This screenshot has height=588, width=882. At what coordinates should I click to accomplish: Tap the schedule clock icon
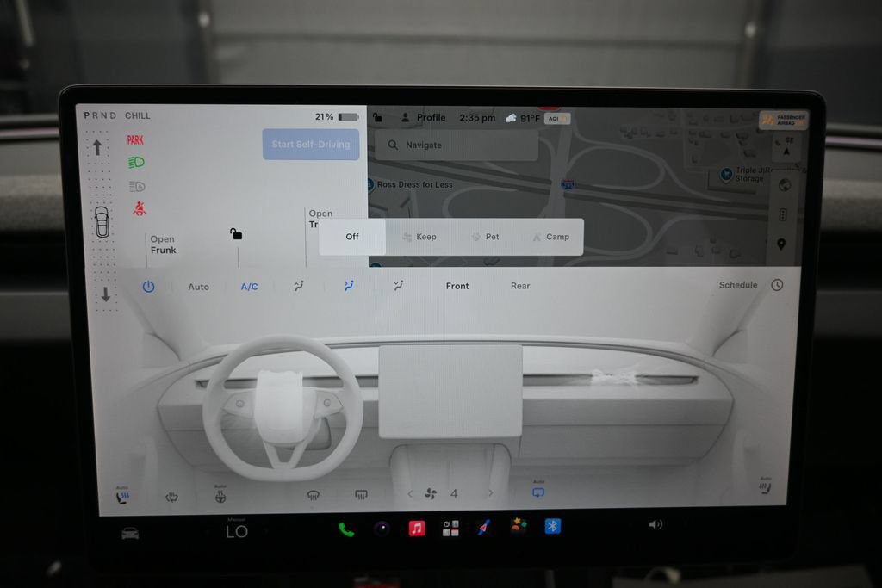tap(777, 285)
